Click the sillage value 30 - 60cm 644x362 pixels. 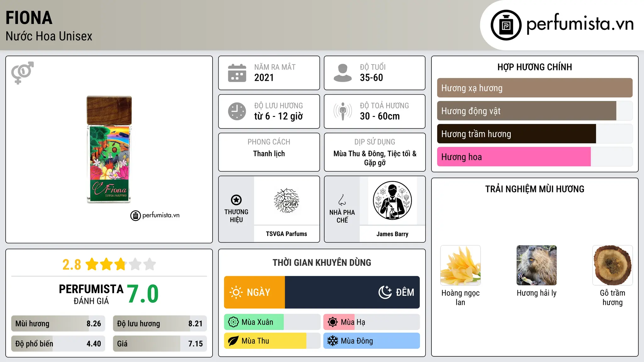[380, 116]
